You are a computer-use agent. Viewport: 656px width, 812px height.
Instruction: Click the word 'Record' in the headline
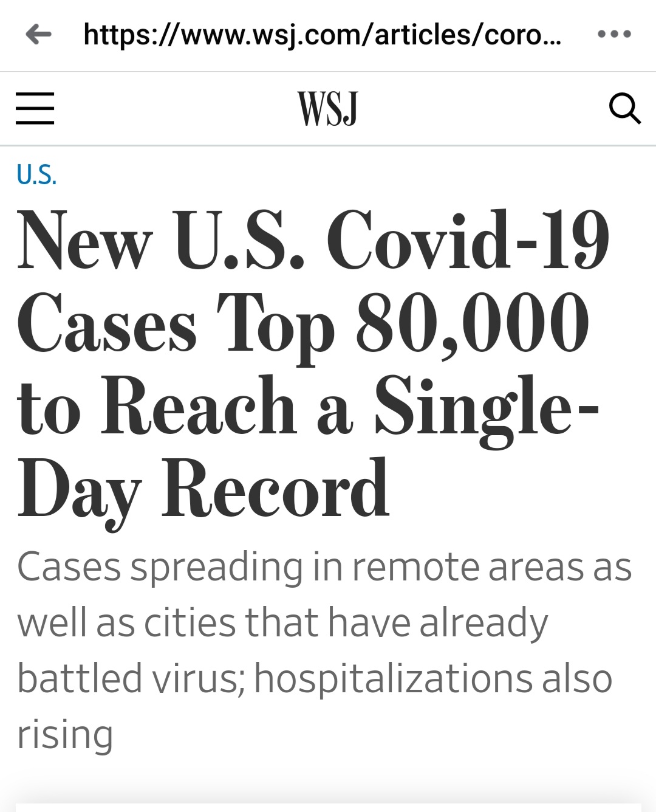tap(275, 489)
